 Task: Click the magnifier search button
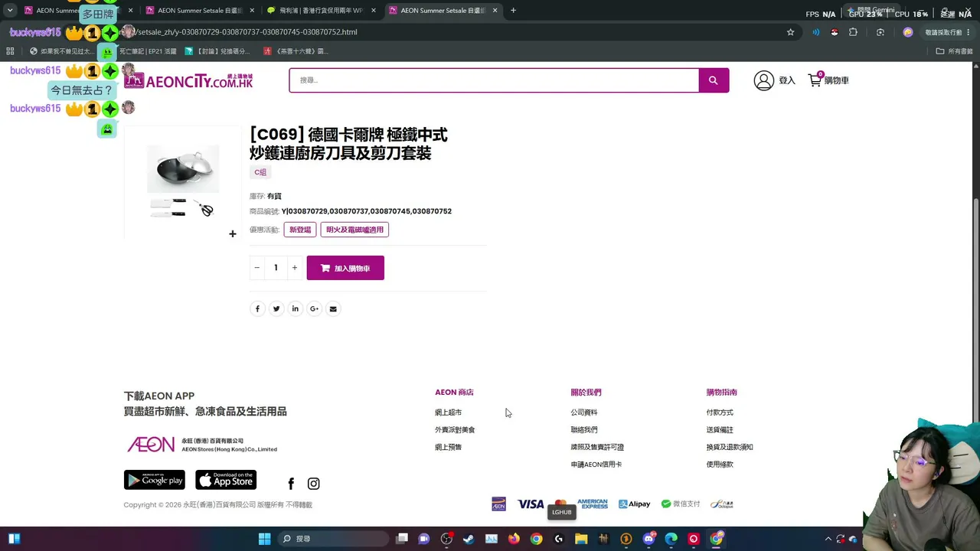[713, 80]
